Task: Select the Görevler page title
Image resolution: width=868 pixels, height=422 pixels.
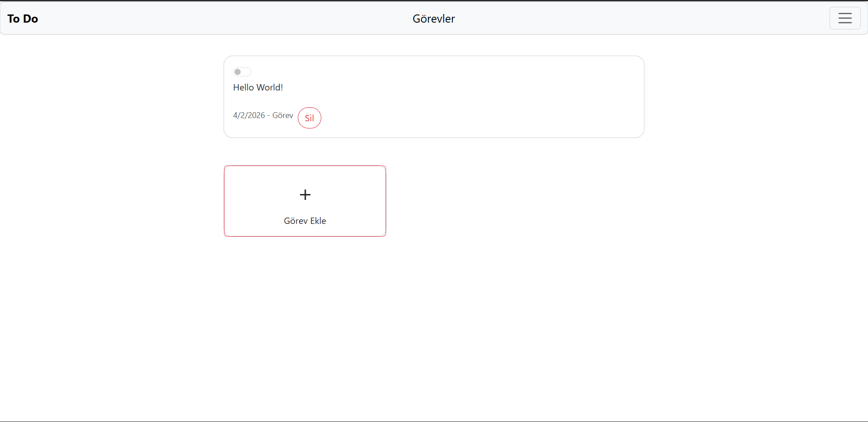Action: pyautogui.click(x=434, y=19)
